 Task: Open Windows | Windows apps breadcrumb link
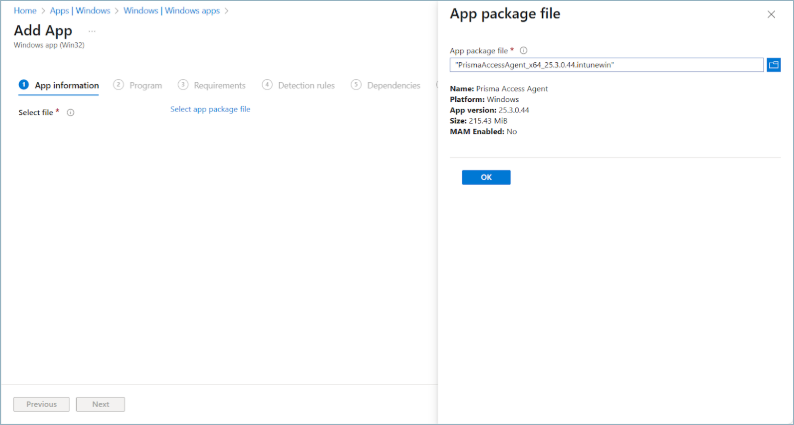pyautogui.click(x=170, y=11)
